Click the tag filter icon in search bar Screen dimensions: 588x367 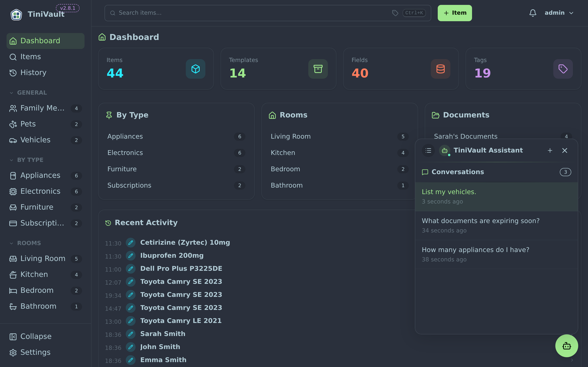395,13
